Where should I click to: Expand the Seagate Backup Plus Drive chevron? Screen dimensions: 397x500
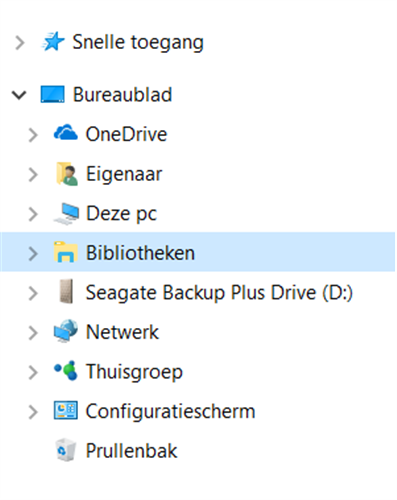33,293
